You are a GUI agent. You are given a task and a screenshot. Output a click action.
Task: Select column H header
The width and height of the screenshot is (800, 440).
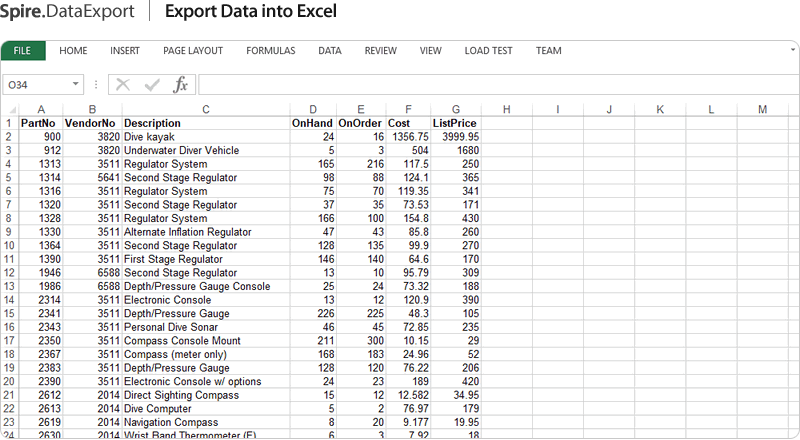[507, 109]
